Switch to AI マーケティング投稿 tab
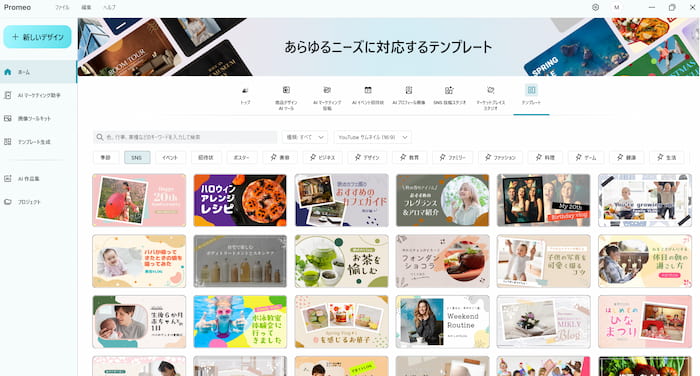 (327, 97)
